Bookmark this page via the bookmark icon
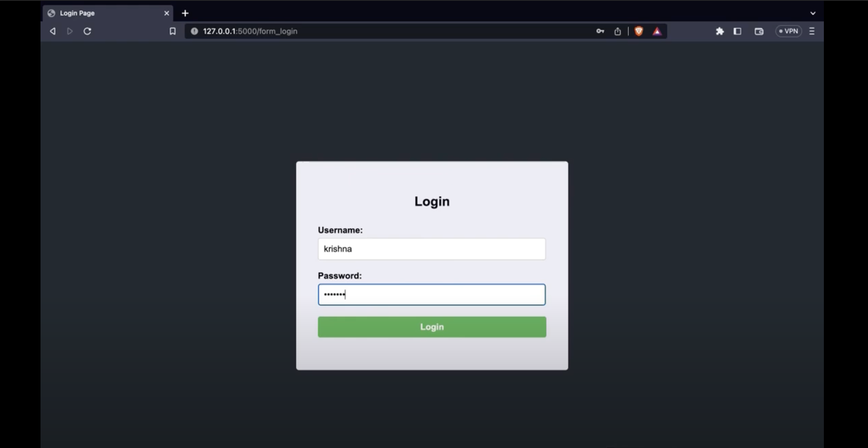Image resolution: width=868 pixels, height=448 pixels. pyautogui.click(x=173, y=31)
